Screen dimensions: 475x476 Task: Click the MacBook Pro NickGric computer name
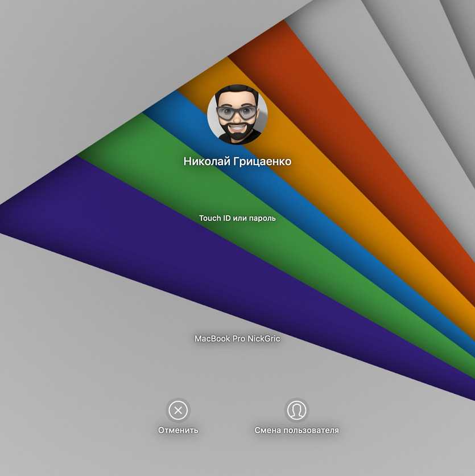[237, 339]
